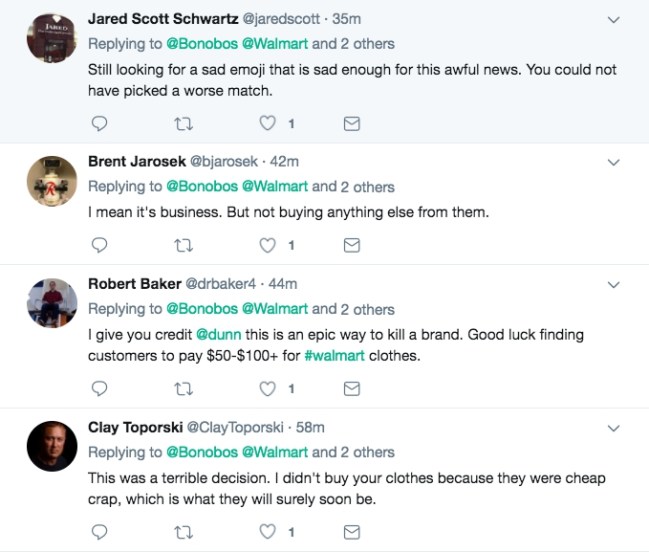Open more options for Jared Scott Schwartz's tweet

pos(614,19)
